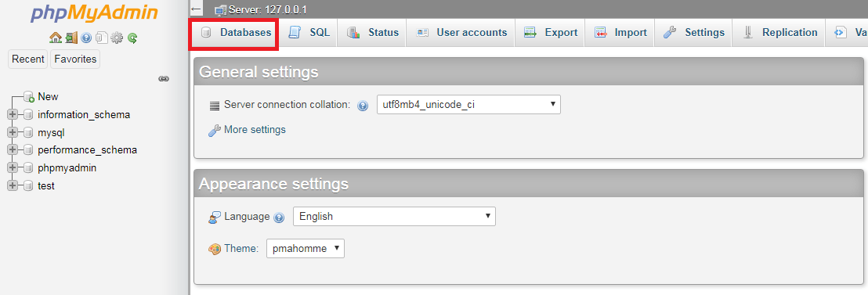Click the wrench icon beside More settings

[214, 131]
